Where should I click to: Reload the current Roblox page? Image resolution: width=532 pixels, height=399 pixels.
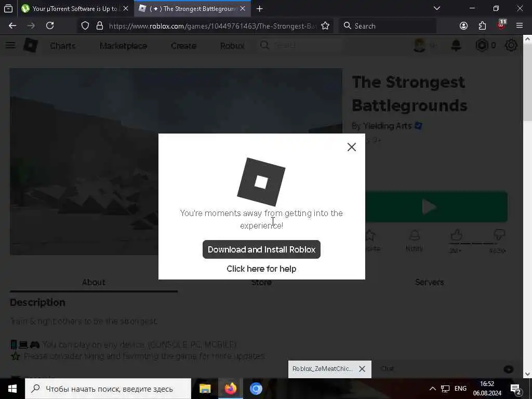[50, 26]
